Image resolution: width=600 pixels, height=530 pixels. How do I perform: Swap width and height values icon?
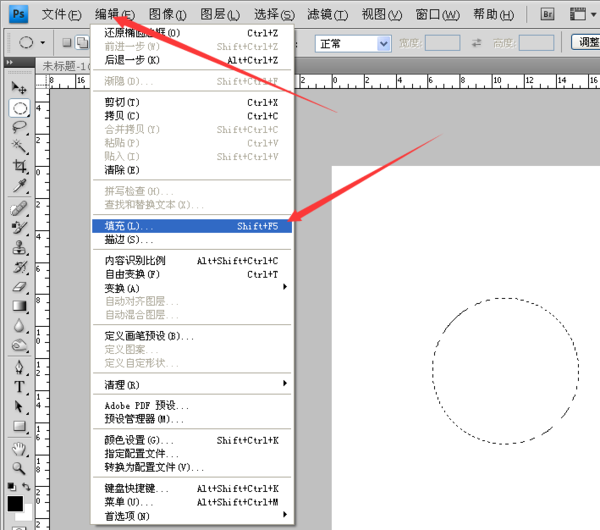coord(476,43)
